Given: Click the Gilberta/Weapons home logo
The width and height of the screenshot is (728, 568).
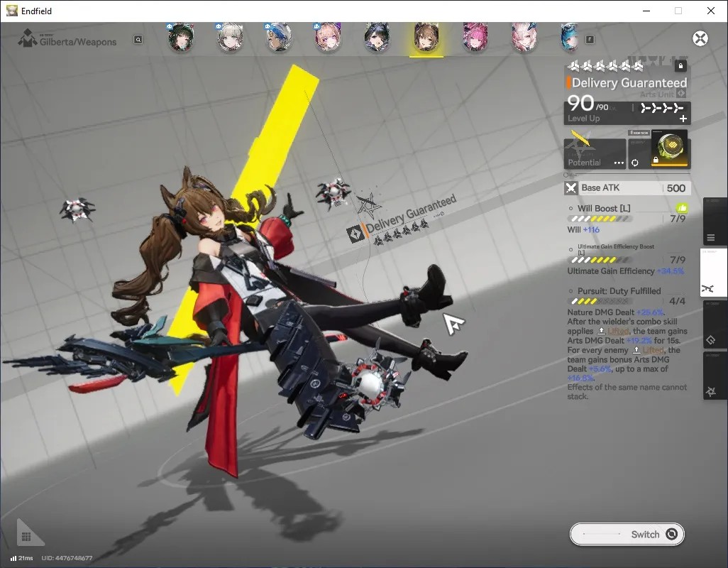Looking at the screenshot, I should 28,38.
